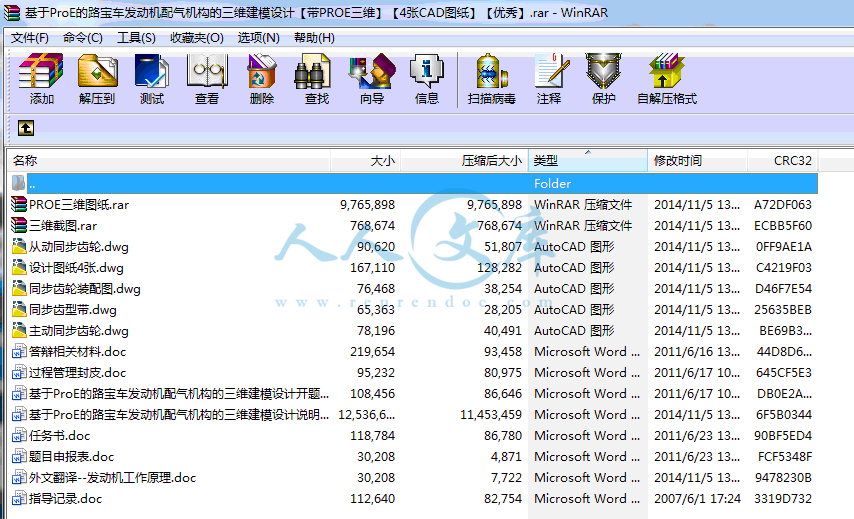Click packed size 11,453,459

pos(491,414)
